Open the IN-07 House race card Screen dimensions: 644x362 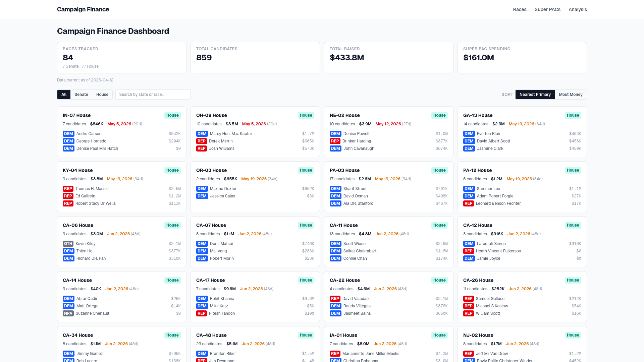[122, 132]
